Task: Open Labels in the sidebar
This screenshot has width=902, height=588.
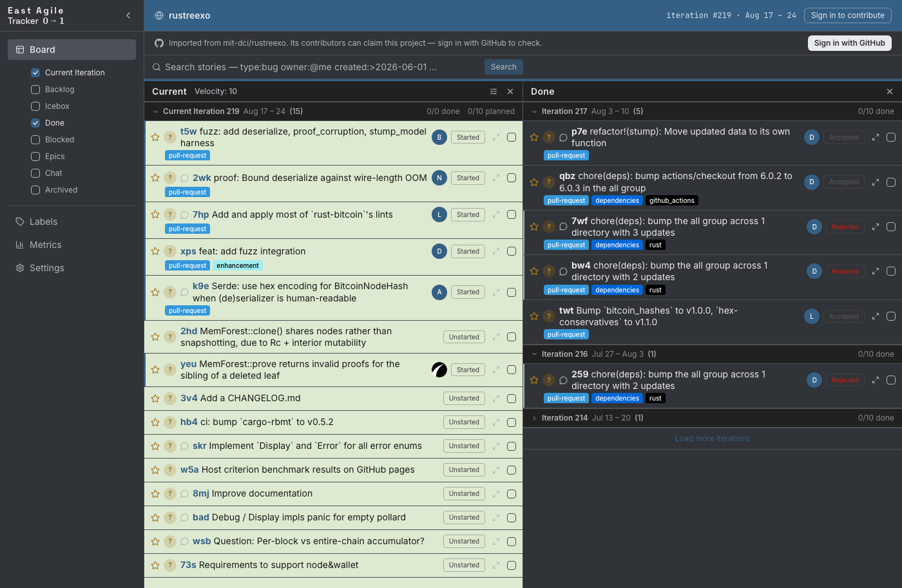Action: click(72, 222)
